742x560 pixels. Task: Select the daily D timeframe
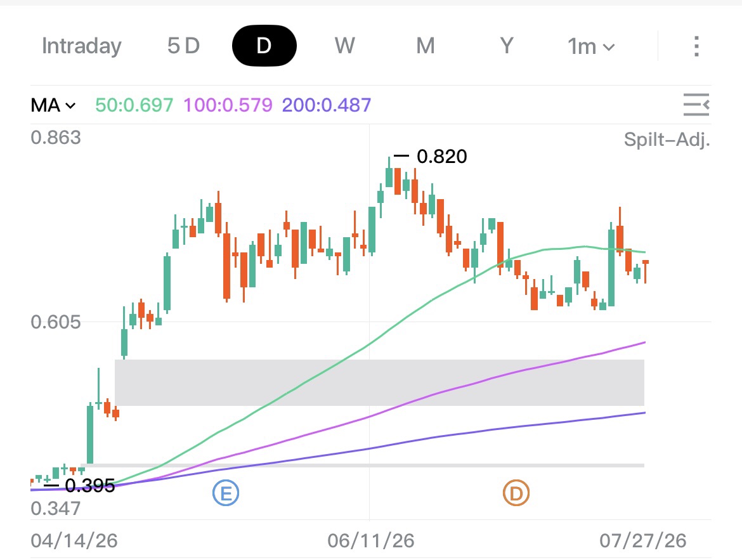click(264, 46)
